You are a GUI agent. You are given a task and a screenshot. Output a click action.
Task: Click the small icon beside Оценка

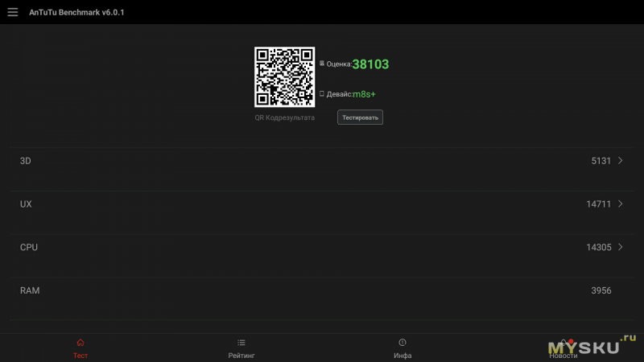pyautogui.click(x=322, y=64)
